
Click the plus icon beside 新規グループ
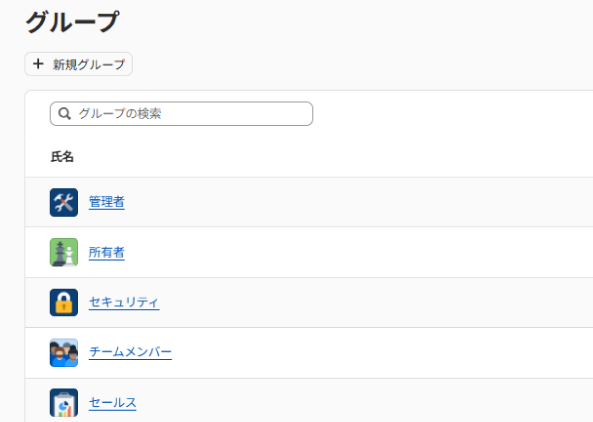point(38,64)
